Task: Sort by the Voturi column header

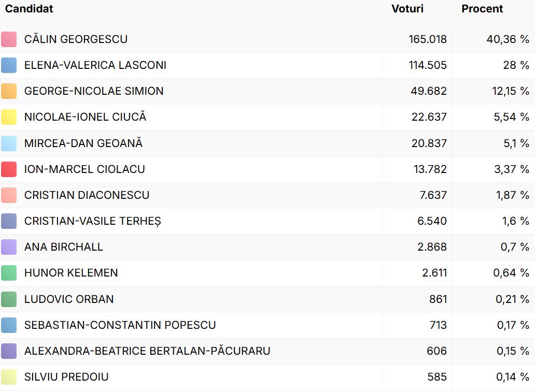Action: tap(407, 9)
